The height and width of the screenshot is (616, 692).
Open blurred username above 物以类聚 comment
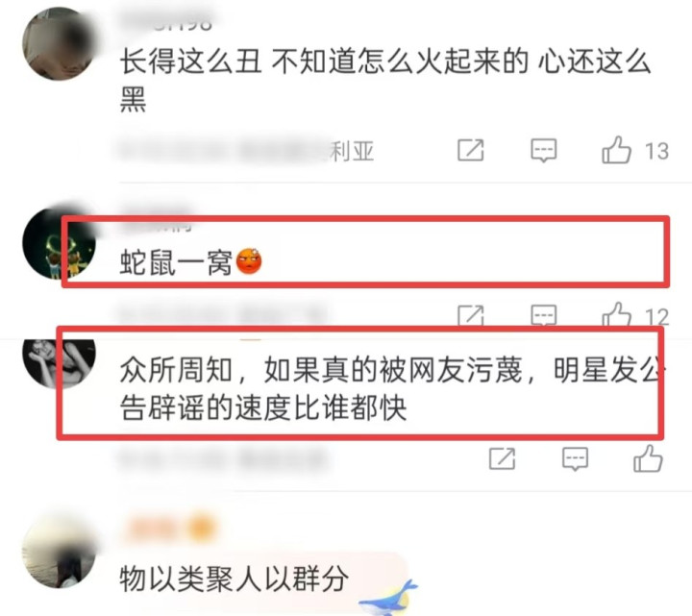pyautogui.click(x=169, y=528)
